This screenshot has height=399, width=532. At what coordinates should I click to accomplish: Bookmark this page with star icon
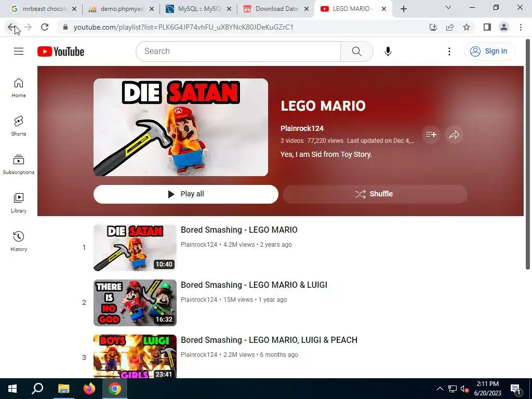[x=467, y=27]
